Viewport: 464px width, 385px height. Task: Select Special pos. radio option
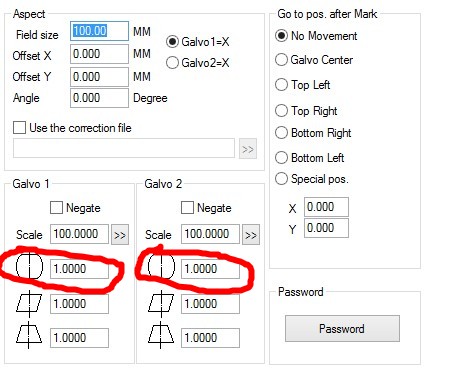281,179
